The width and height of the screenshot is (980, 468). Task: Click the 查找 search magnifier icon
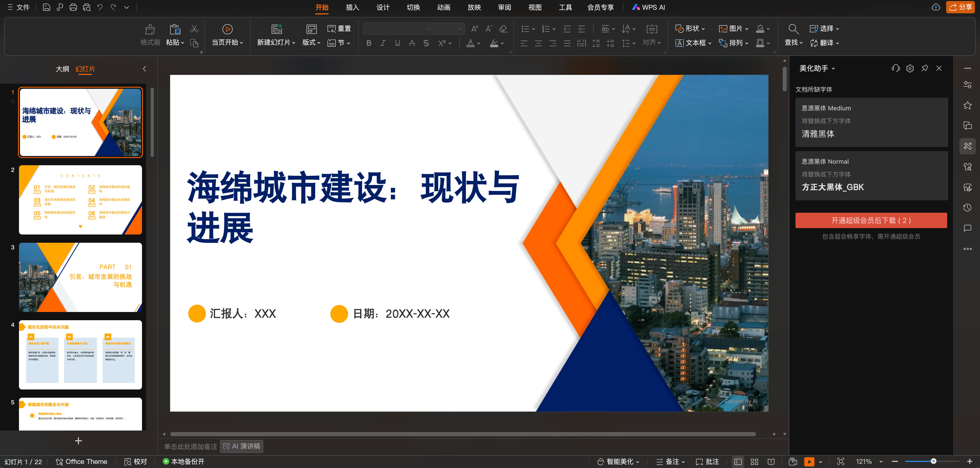[793, 29]
